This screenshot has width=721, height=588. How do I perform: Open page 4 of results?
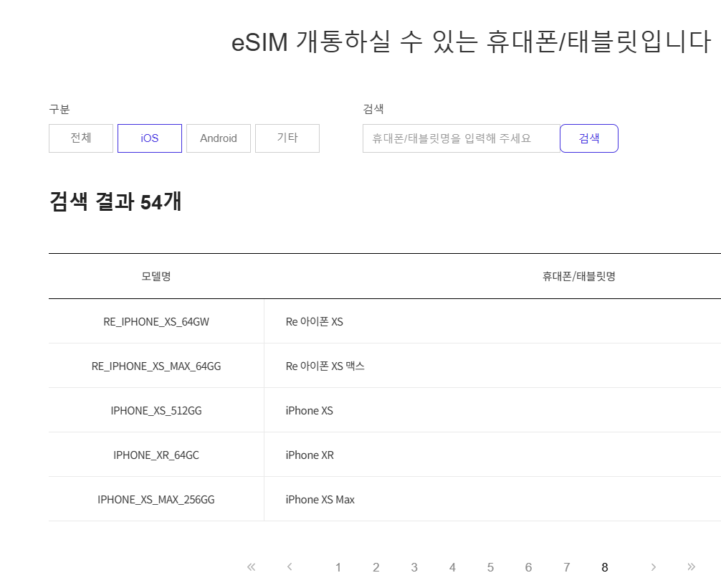452,567
